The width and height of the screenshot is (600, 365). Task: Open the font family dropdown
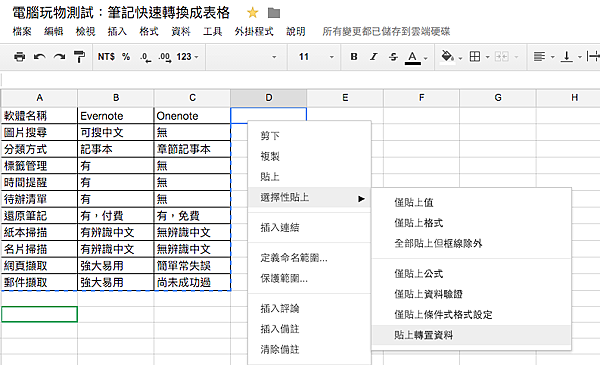point(246,57)
